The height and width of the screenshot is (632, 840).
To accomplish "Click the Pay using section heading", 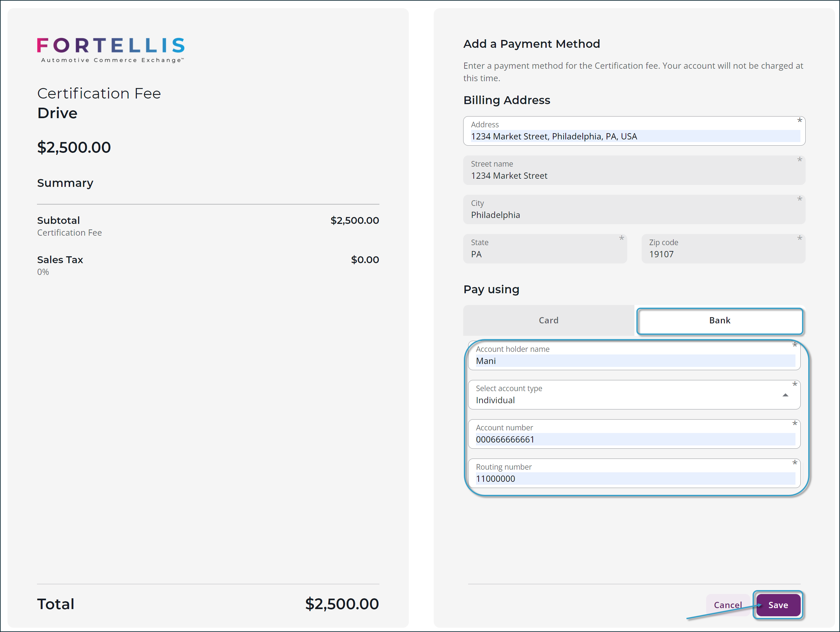I will tap(491, 289).
